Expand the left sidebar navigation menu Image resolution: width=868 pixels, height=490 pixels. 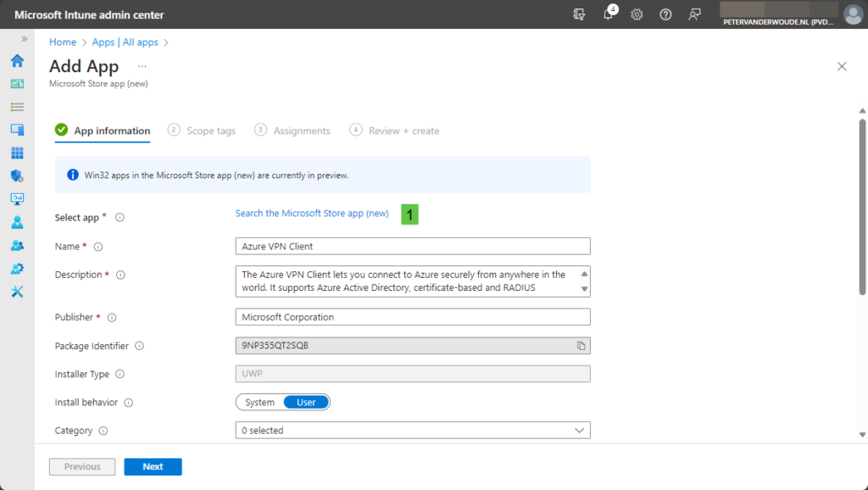click(x=25, y=39)
